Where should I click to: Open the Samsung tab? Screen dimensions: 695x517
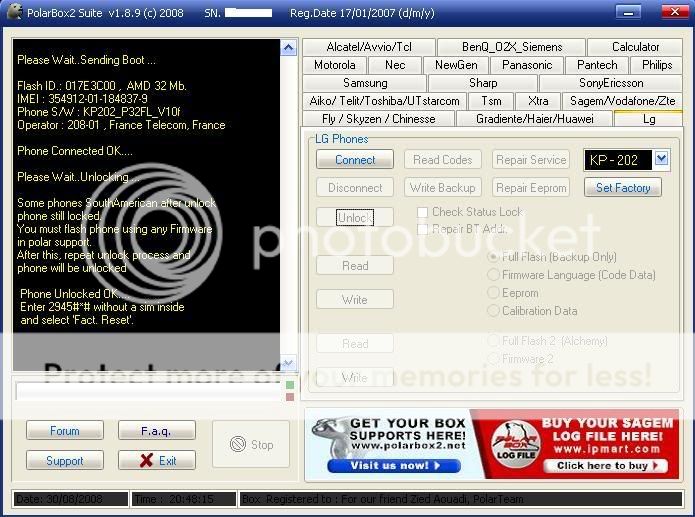tap(365, 83)
